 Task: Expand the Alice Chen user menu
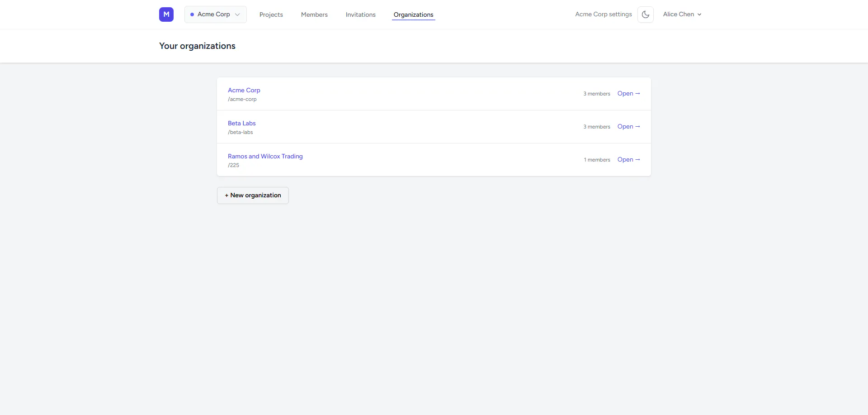coord(682,14)
